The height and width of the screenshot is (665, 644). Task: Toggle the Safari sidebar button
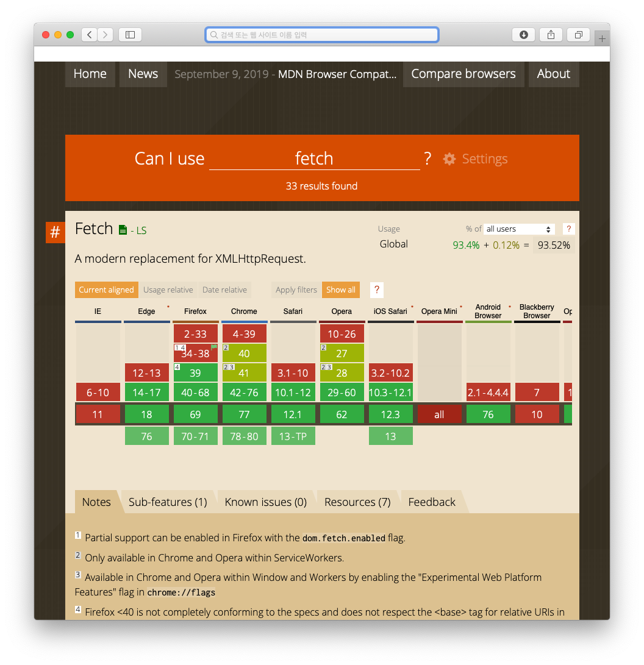click(131, 35)
